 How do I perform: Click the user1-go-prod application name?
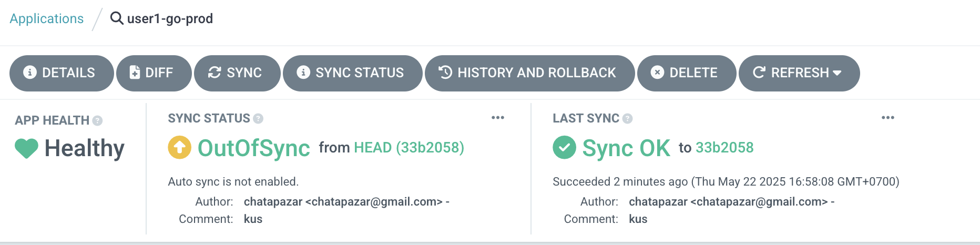(x=170, y=18)
